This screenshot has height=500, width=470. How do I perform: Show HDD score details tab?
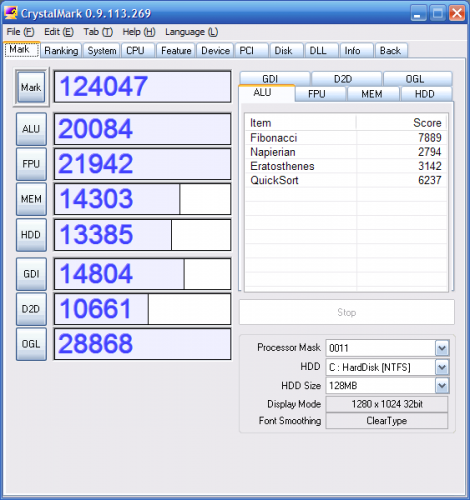click(x=427, y=94)
